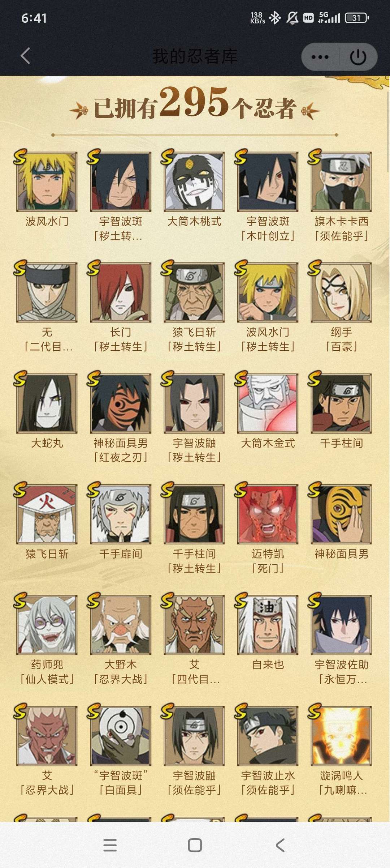The image size is (390, 868).
Task: Choose 宇智波止水「须佐能乎」avatar
Action: point(268,736)
